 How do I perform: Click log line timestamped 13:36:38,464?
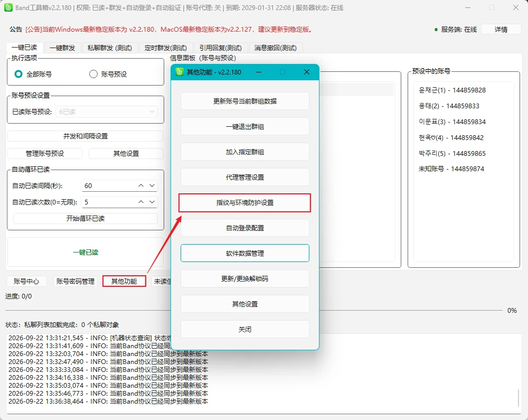[108, 402]
